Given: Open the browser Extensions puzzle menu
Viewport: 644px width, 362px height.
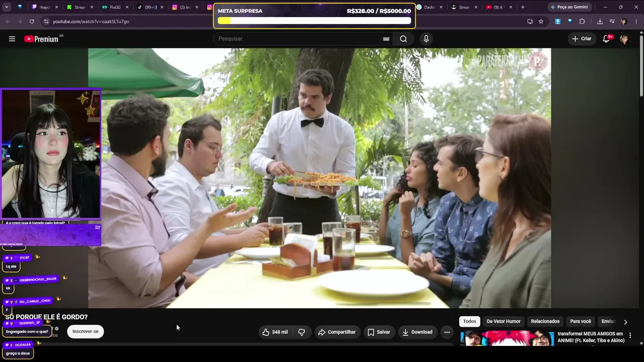Looking at the screenshot, I should [582, 22].
